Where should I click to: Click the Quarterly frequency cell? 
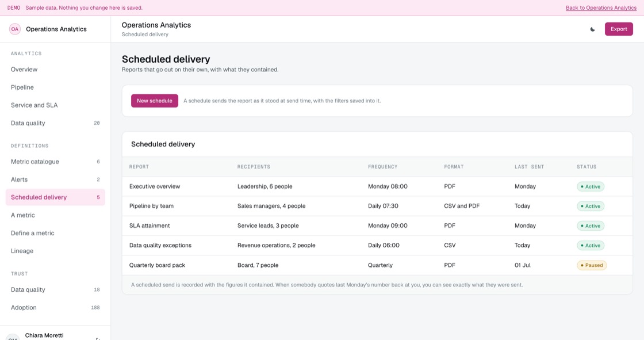tap(380, 265)
